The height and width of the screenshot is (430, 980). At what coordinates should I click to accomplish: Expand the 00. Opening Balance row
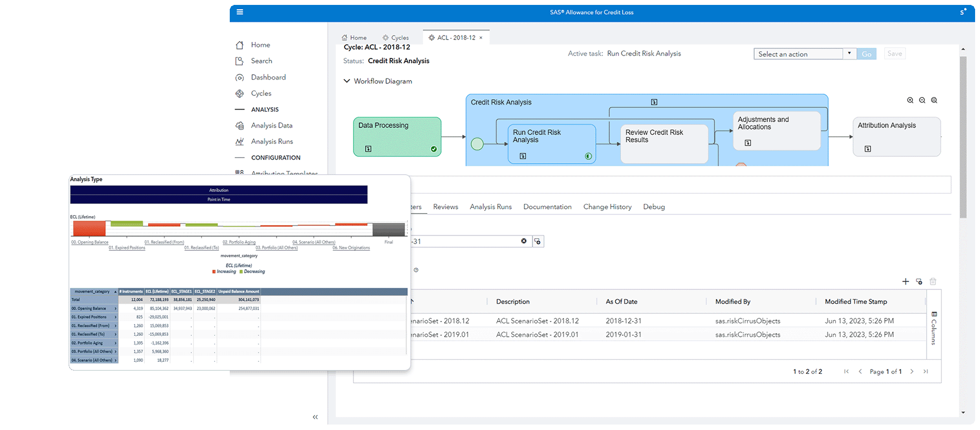(x=115, y=308)
